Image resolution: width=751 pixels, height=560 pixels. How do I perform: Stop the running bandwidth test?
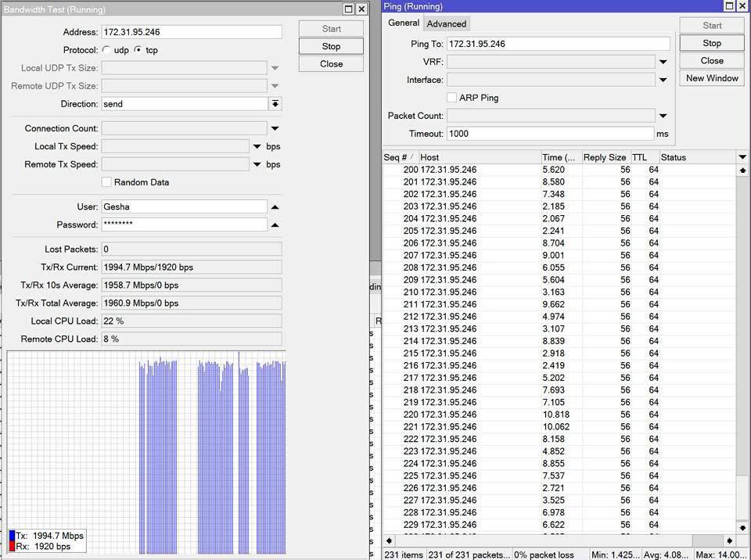[331, 46]
